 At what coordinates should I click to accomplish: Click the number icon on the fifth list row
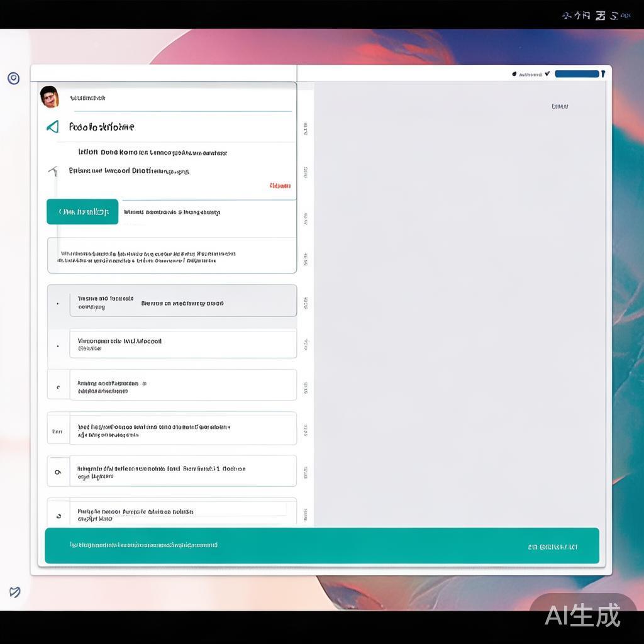(x=58, y=472)
